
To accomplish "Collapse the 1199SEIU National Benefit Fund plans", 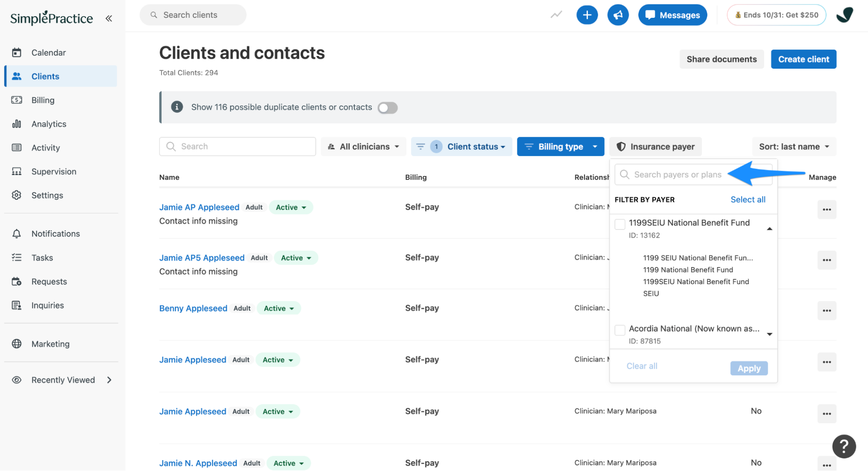I will coord(769,229).
